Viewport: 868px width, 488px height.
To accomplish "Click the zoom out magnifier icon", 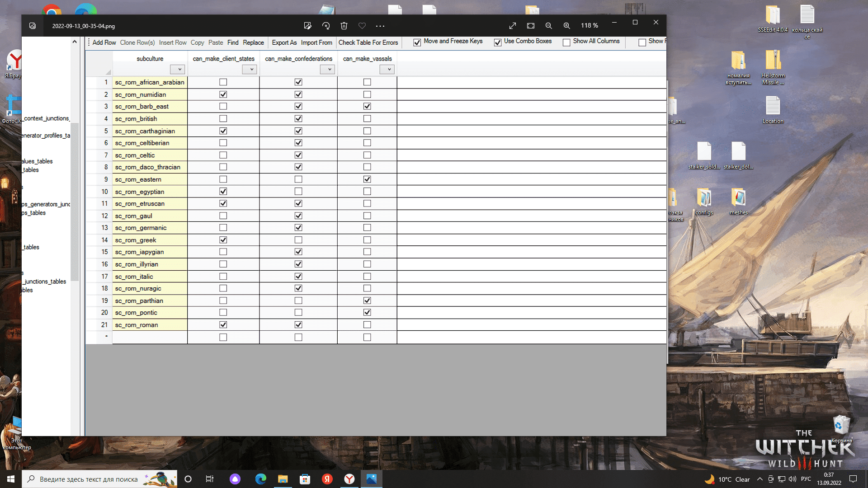I will coord(548,26).
